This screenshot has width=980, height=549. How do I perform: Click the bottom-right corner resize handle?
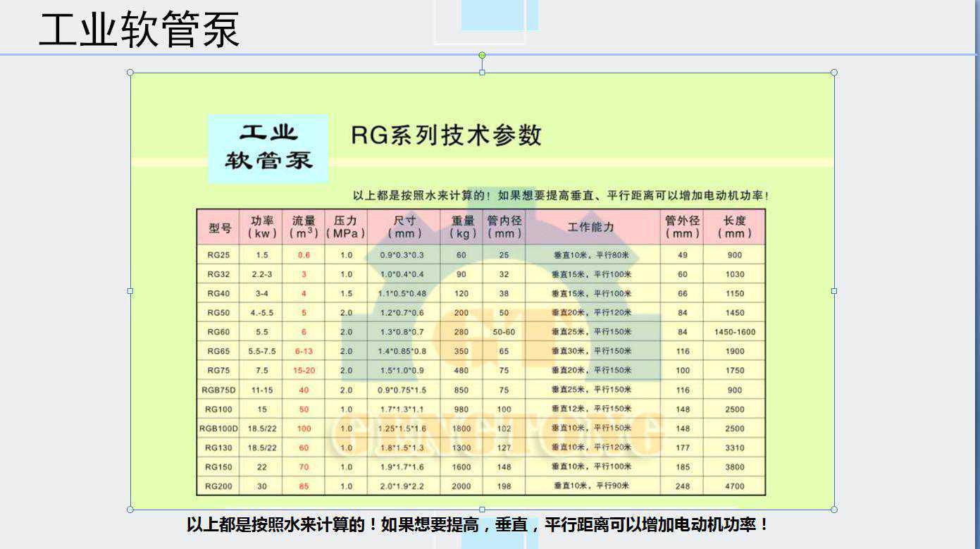pos(834,509)
